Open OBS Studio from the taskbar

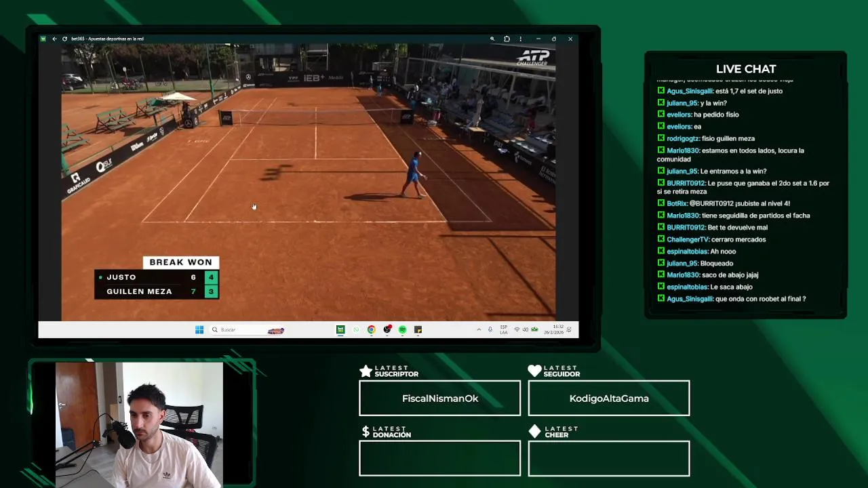coord(387,329)
